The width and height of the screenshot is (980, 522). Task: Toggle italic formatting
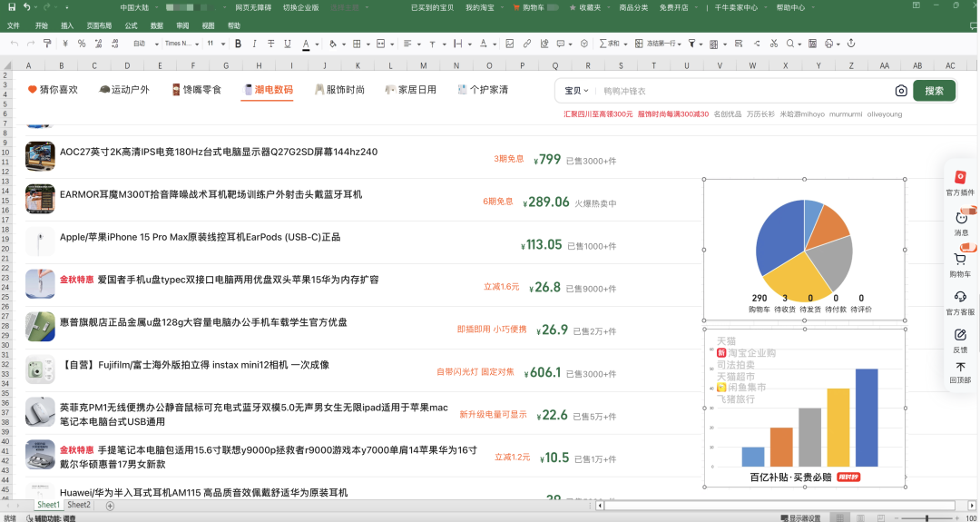click(254, 44)
